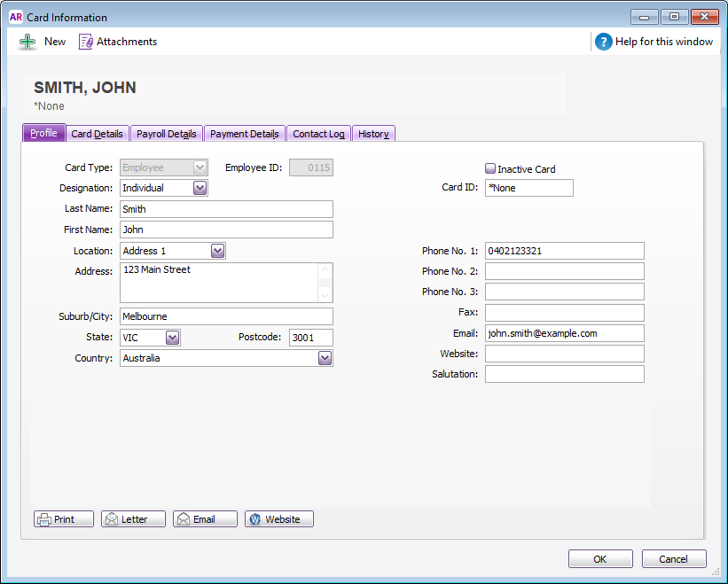Open the Attachments paperclip icon
Screen dimensions: 728x584
tap(86, 42)
